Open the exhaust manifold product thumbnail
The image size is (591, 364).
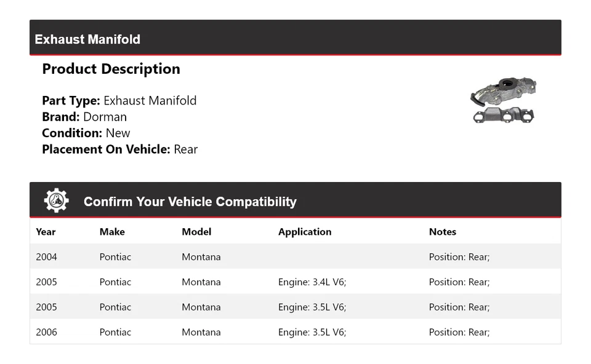[x=503, y=100]
